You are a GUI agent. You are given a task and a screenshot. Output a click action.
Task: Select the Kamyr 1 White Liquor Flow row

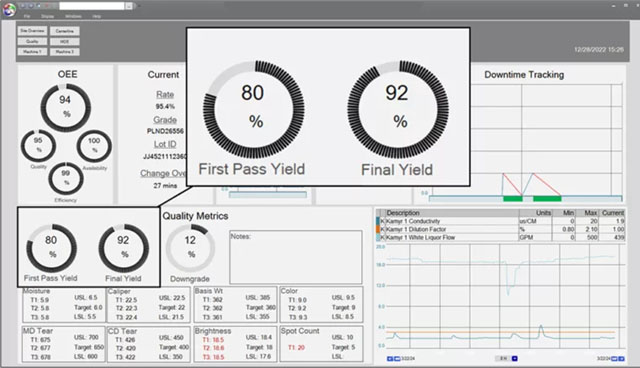[x=500, y=237]
